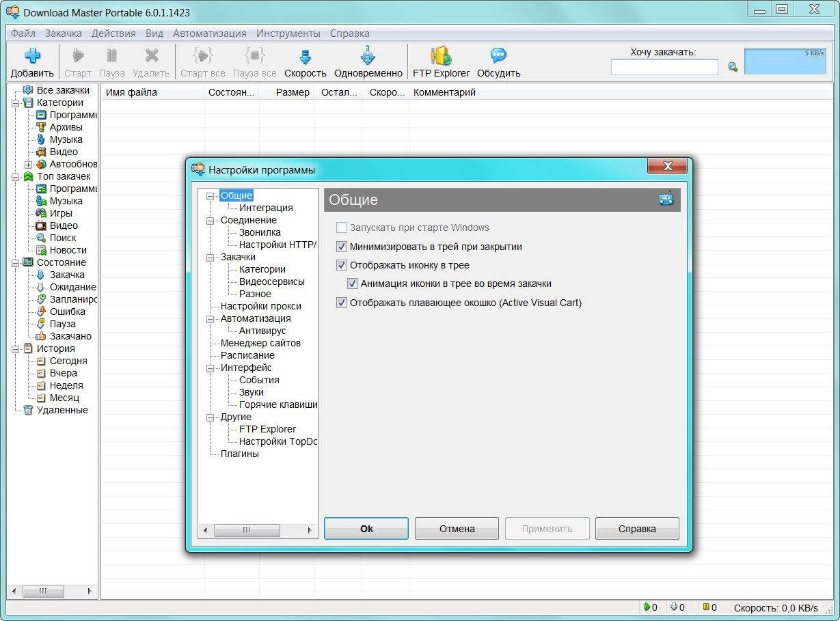This screenshot has width=840, height=621.
Task: Click the Пауза все toolbar icon
Action: click(254, 56)
